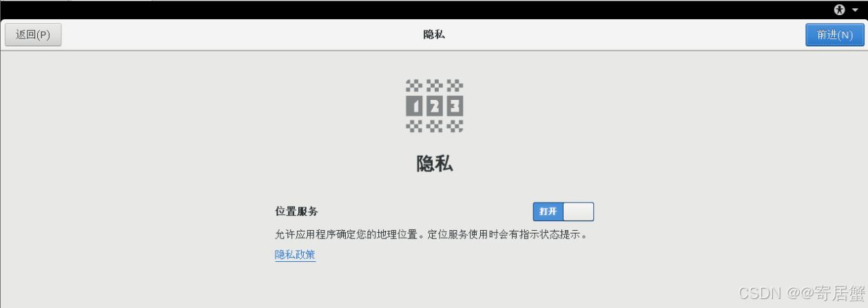This screenshot has width=868, height=308.
Task: Click the privacy 123 checkered icon
Action: tap(434, 105)
